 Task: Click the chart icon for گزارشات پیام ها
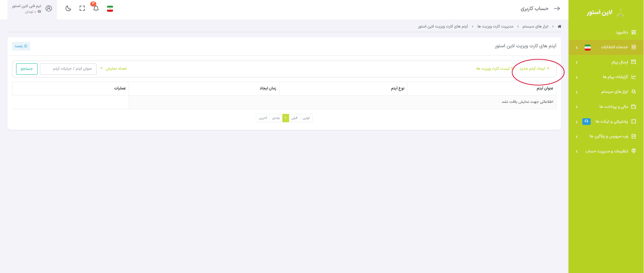click(x=634, y=77)
